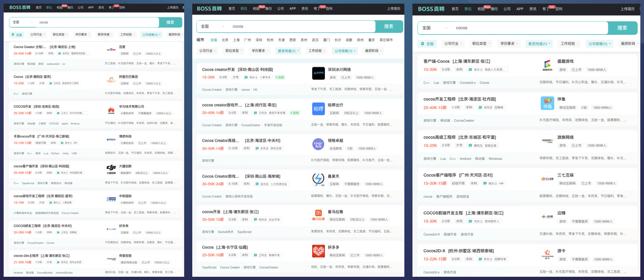Image resolution: width=644 pixels, height=280 pixels.
Task: Click the Lingo Ace 领格卓越 logo
Action: (x=319, y=144)
